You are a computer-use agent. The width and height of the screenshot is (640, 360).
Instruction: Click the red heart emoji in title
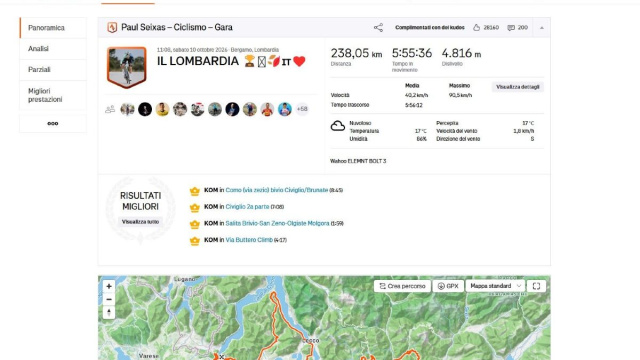[x=299, y=61]
